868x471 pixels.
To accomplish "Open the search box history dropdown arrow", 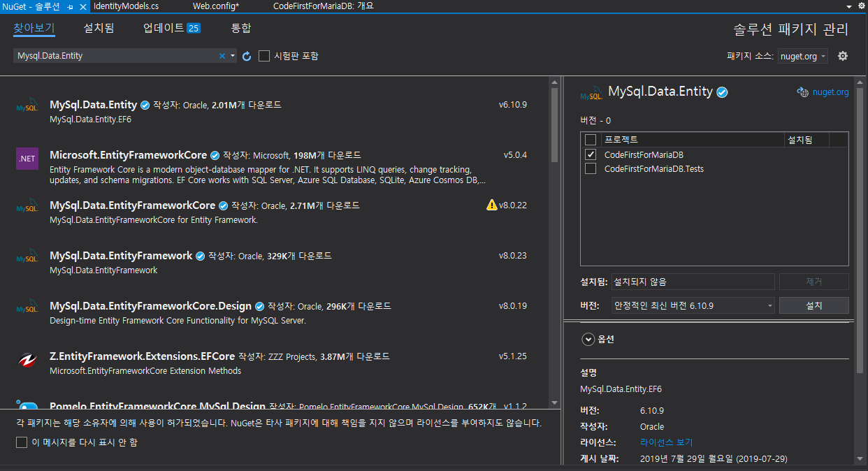I will coord(233,56).
